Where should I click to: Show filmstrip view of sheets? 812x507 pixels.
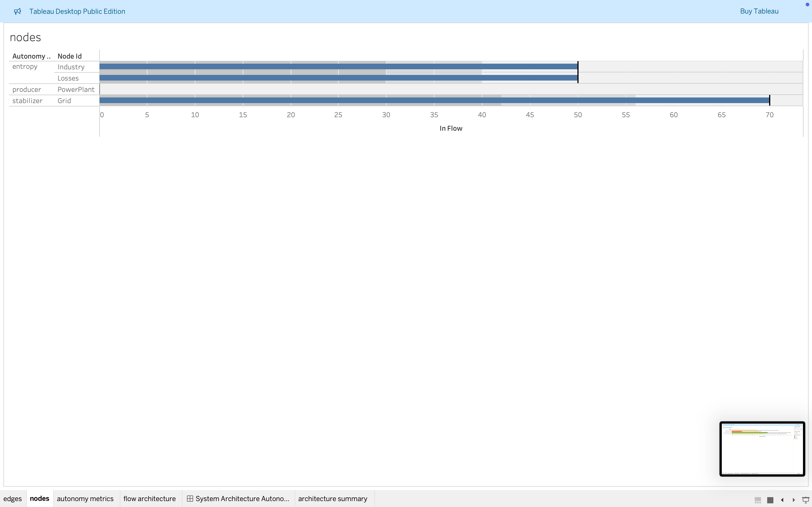758,500
